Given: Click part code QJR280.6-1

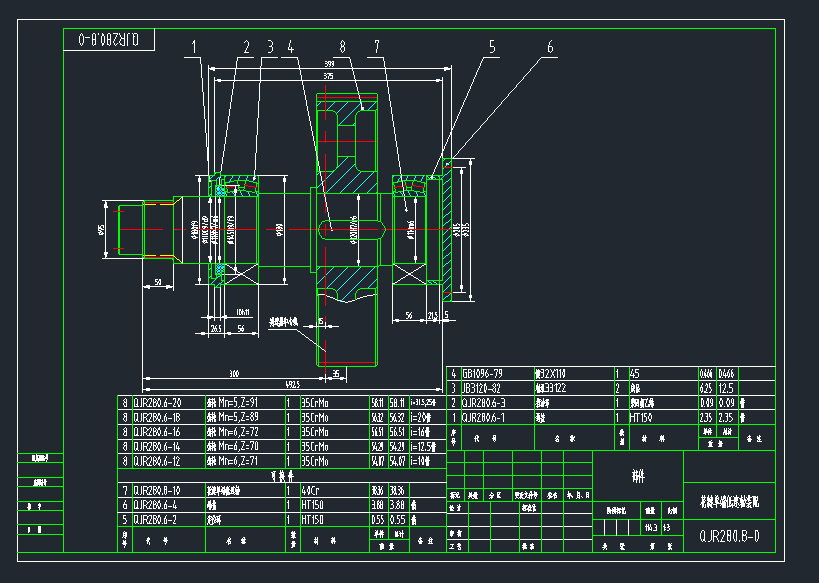Looking at the screenshot, I should pos(484,417).
